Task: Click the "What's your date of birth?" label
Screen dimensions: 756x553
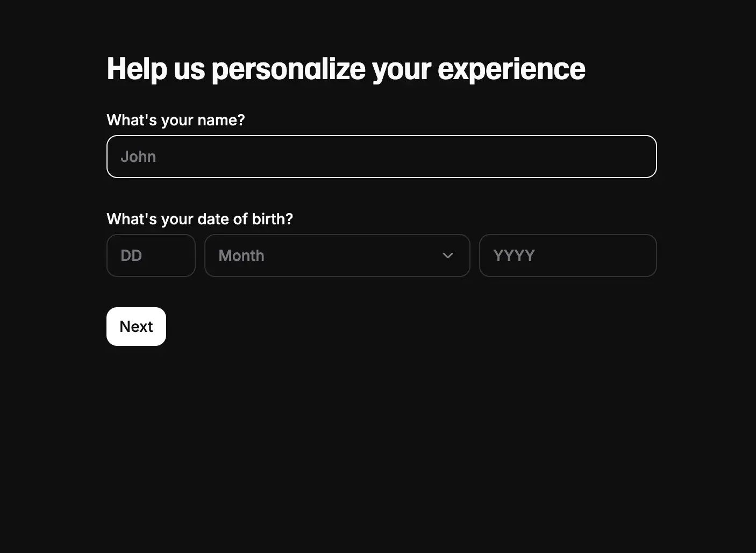Action: click(199, 219)
